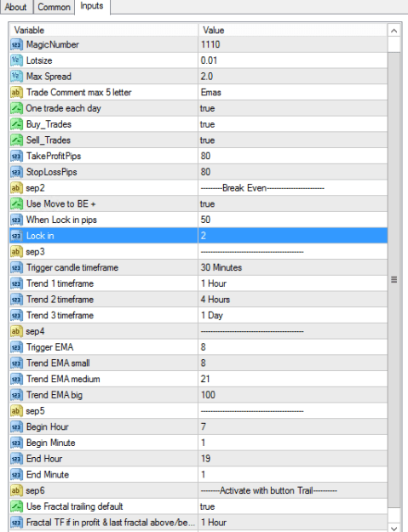Click the string icon beside sep3
Image resolution: width=408 pixels, height=532 pixels.
(x=16, y=252)
